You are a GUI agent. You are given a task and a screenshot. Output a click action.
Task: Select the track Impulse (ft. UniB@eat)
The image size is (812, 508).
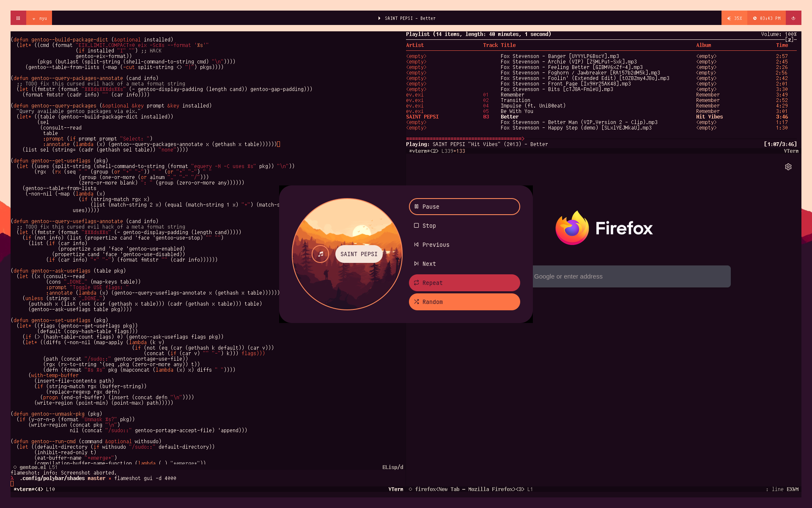click(601, 106)
